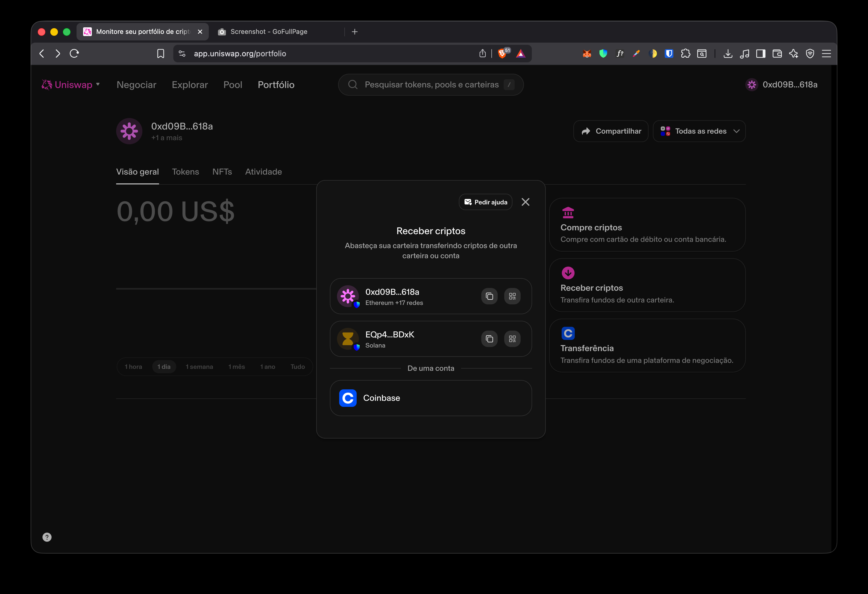Open the Brave VPN icon

[810, 54]
